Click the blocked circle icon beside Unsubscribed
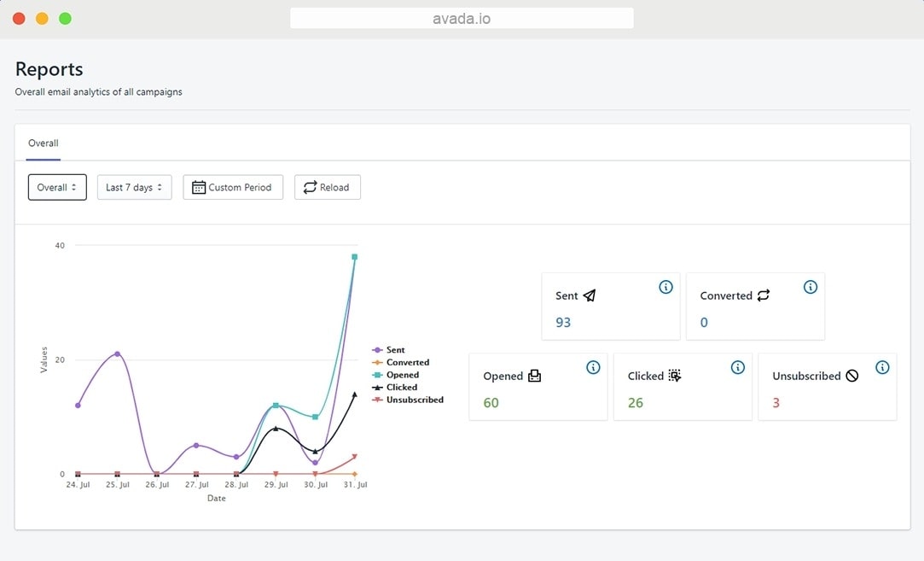The width and height of the screenshot is (924, 561). click(851, 376)
